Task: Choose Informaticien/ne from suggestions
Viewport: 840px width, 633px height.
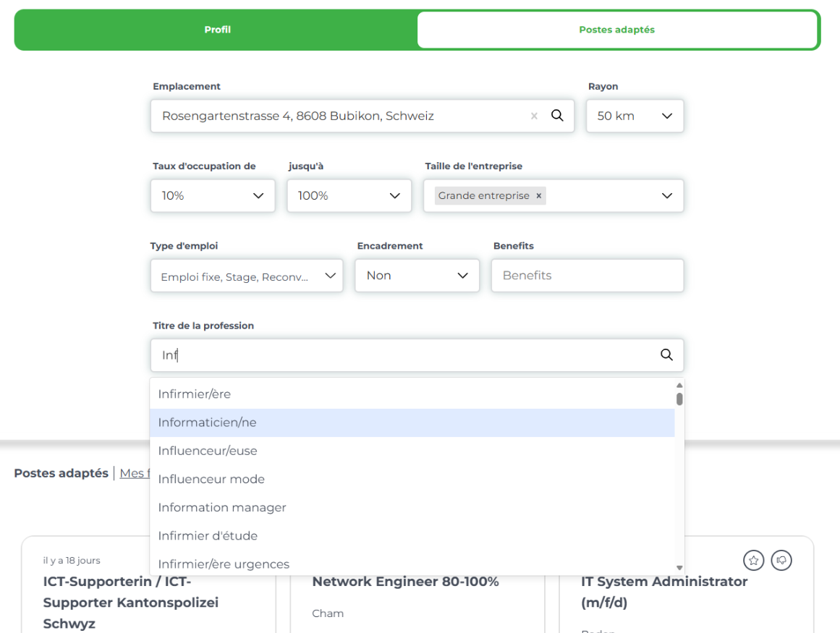Action: tap(207, 422)
